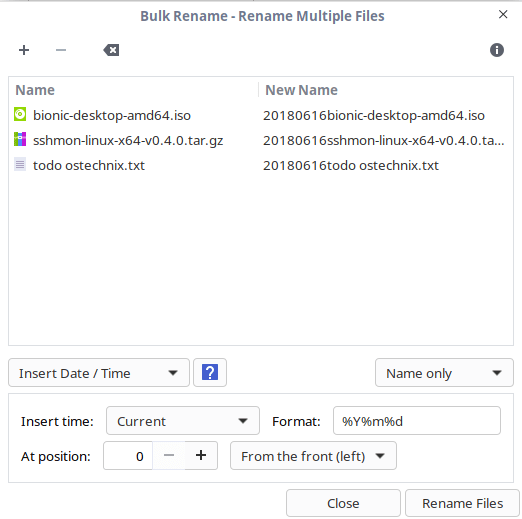522x519 pixels.
Task: Click the plus icon to add files
Action: tap(24, 50)
